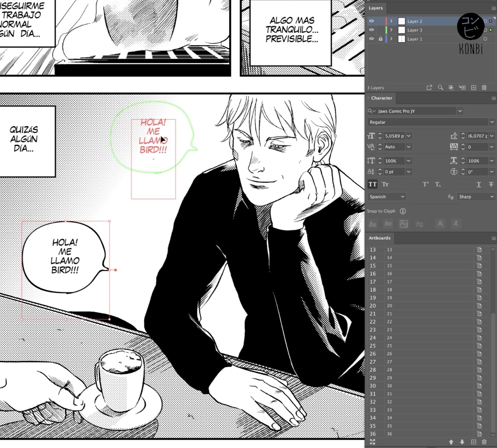Expand Layer 2 contents chevron

[x=391, y=21]
